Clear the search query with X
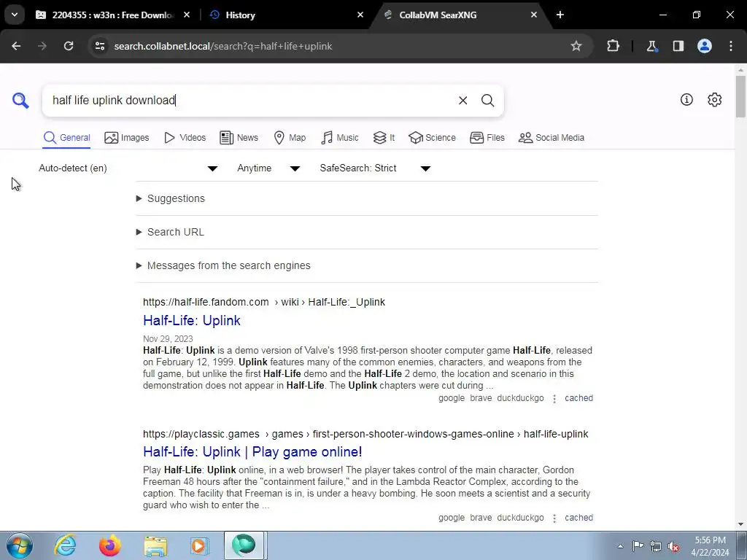Image resolution: width=747 pixels, height=560 pixels. [462, 101]
